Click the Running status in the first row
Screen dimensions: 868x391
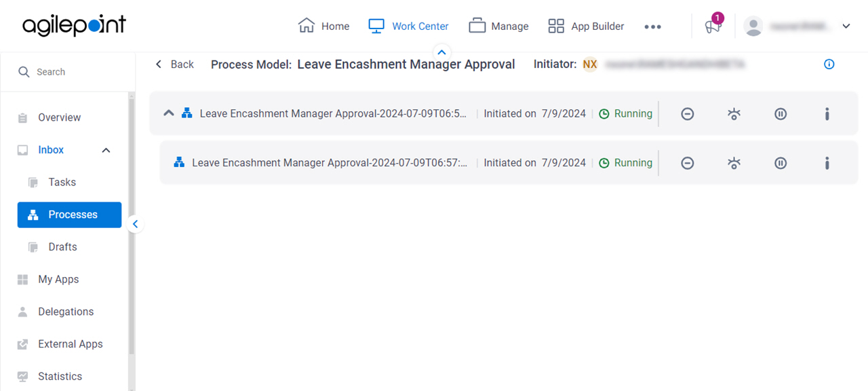tap(625, 113)
